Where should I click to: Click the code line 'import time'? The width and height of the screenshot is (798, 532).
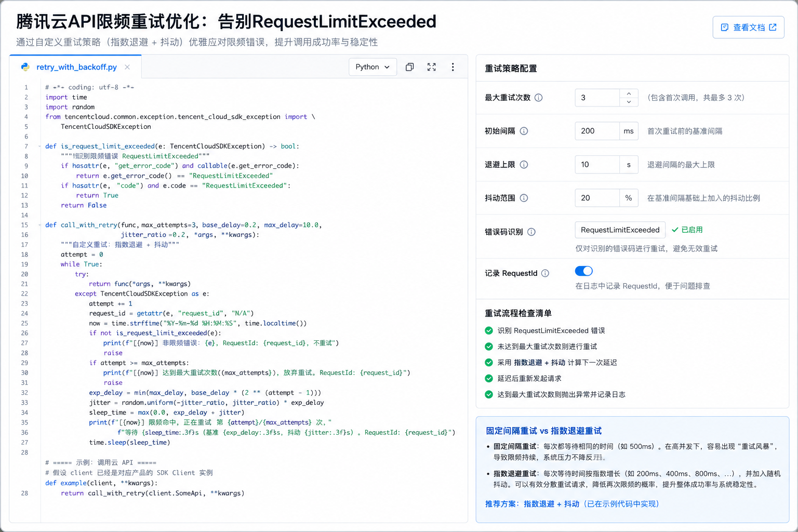(x=66, y=97)
